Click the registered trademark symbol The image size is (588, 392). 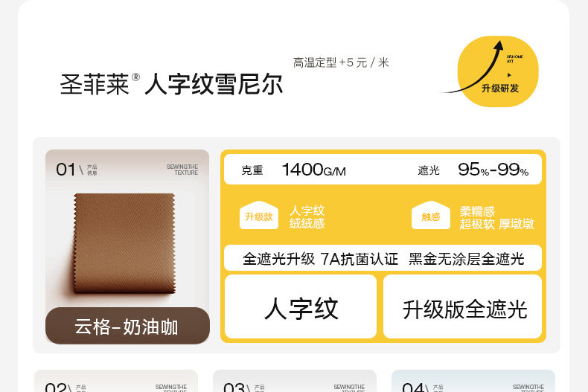135,77
